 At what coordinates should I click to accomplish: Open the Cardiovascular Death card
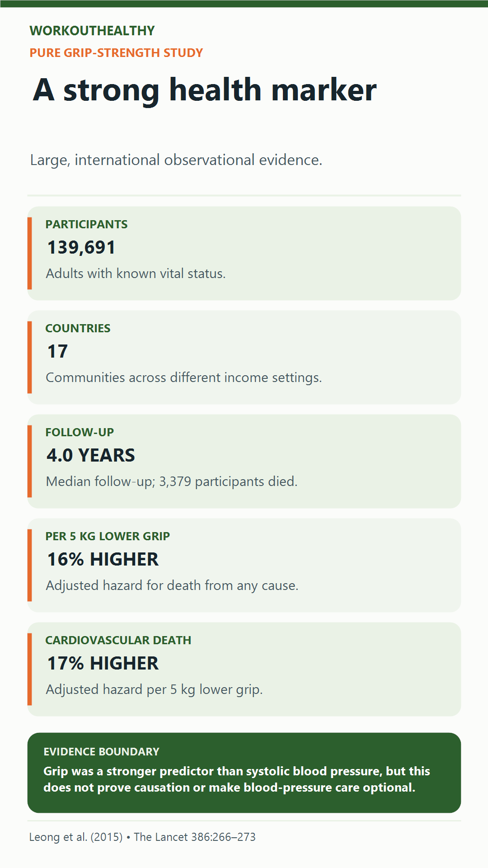point(244,669)
